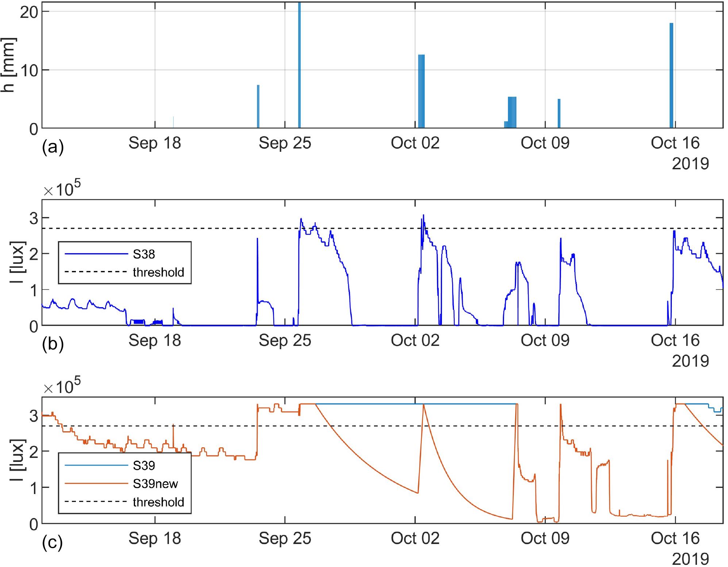Click the S39new orange legend line

click(x=96, y=484)
